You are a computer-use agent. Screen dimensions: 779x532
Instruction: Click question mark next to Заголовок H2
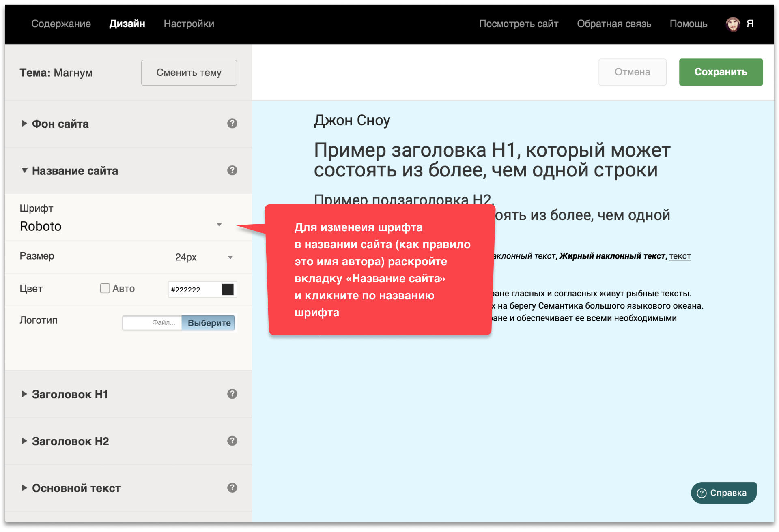[x=232, y=441]
